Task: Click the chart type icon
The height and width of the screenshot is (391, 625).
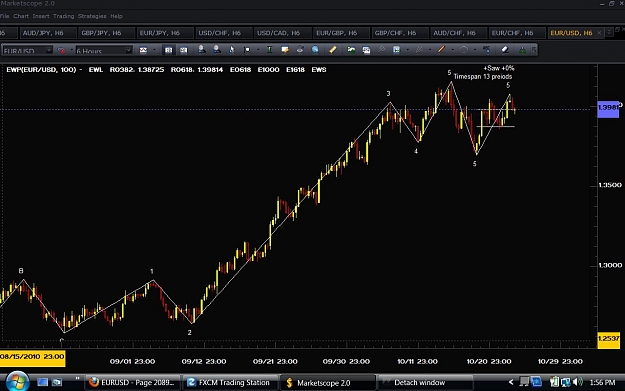Action: click(x=143, y=50)
